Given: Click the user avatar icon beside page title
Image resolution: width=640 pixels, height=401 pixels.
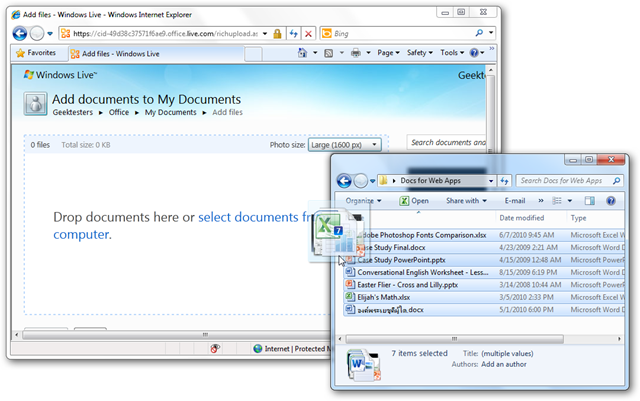Looking at the screenshot, I should pos(36,104).
